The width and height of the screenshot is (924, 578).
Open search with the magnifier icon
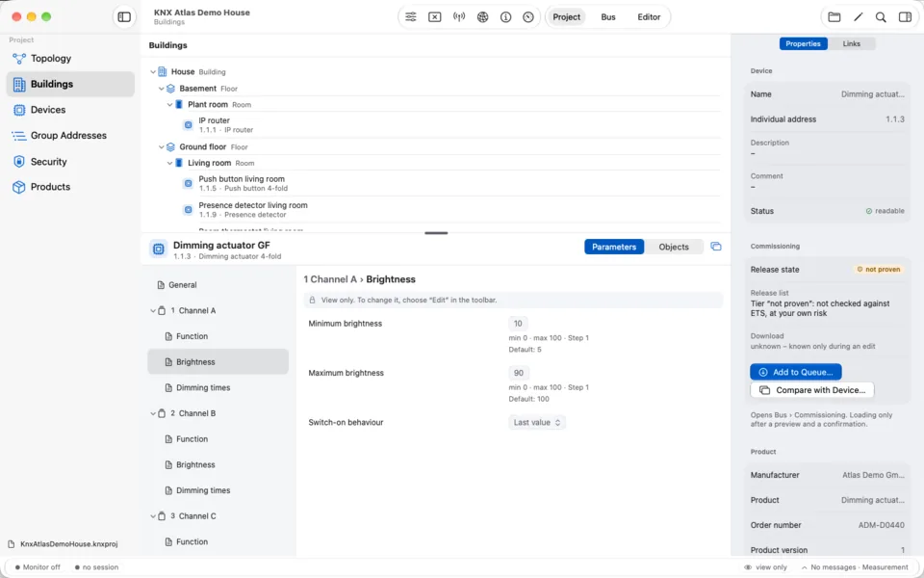[881, 17]
